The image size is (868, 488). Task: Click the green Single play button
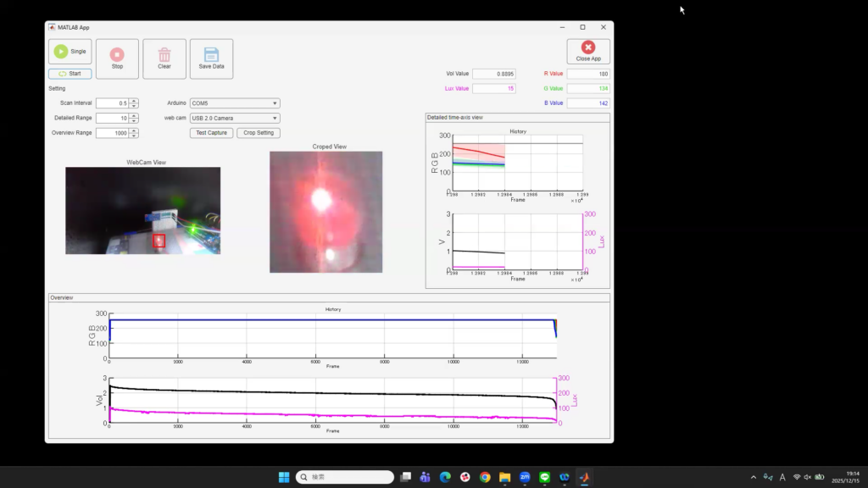click(70, 52)
